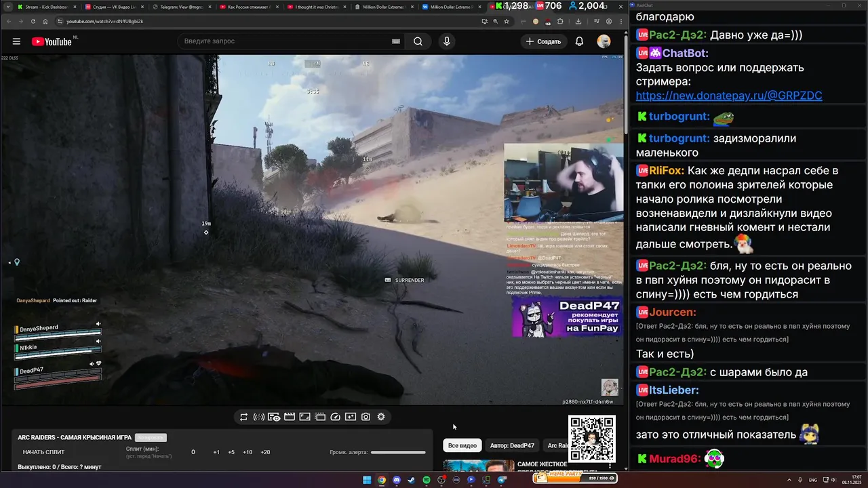Open Discord from the taskbar
Image resolution: width=868 pixels, height=488 pixels.
coord(397,480)
